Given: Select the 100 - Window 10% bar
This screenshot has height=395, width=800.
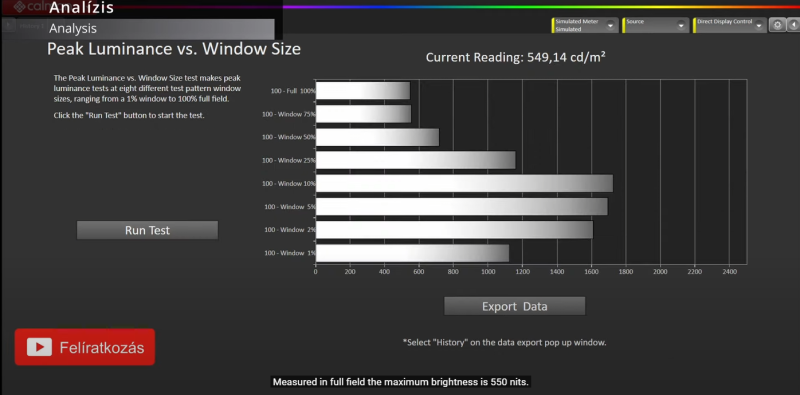Looking at the screenshot, I should click(464, 183).
